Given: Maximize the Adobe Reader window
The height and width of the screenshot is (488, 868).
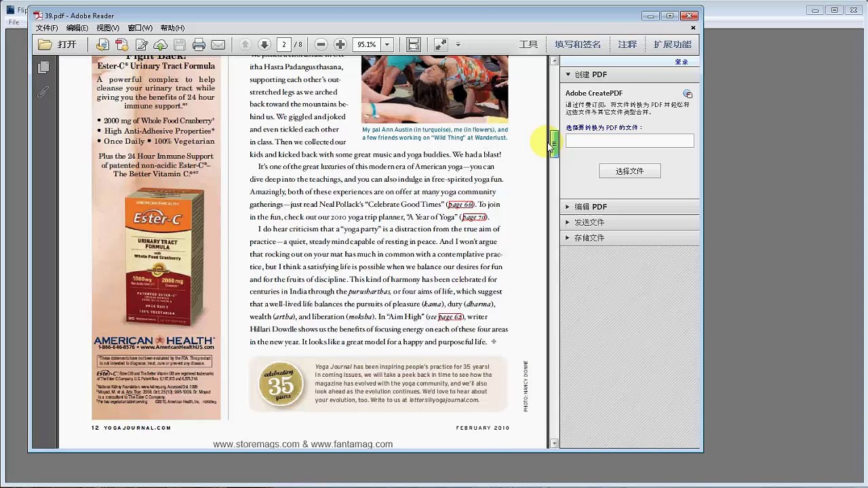Looking at the screenshot, I should (x=670, y=16).
